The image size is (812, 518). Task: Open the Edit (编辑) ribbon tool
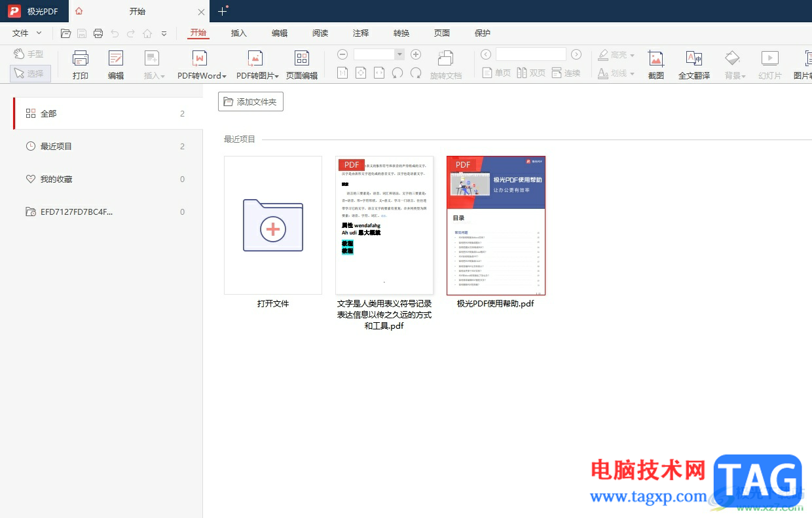(116, 65)
